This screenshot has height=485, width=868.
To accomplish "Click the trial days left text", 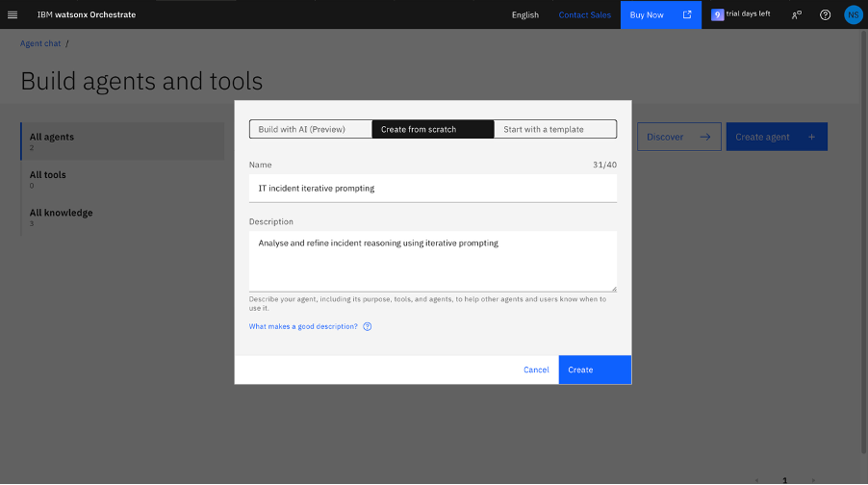I will 748,13.
